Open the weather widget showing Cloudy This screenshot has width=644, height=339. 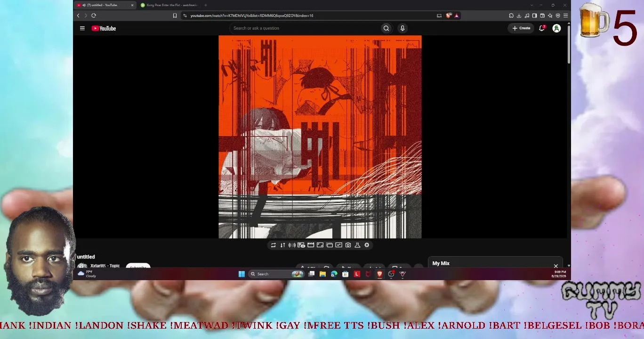pos(87,274)
